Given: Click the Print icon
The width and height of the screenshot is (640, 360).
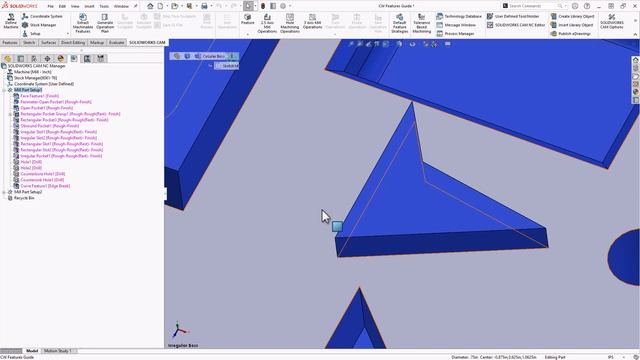Looking at the screenshot, I should point(204,6).
